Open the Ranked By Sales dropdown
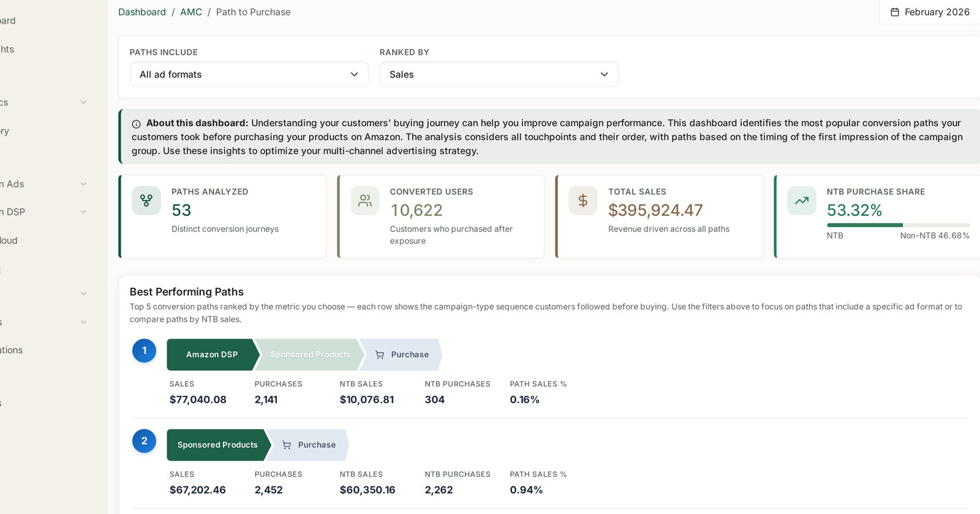 click(x=499, y=74)
